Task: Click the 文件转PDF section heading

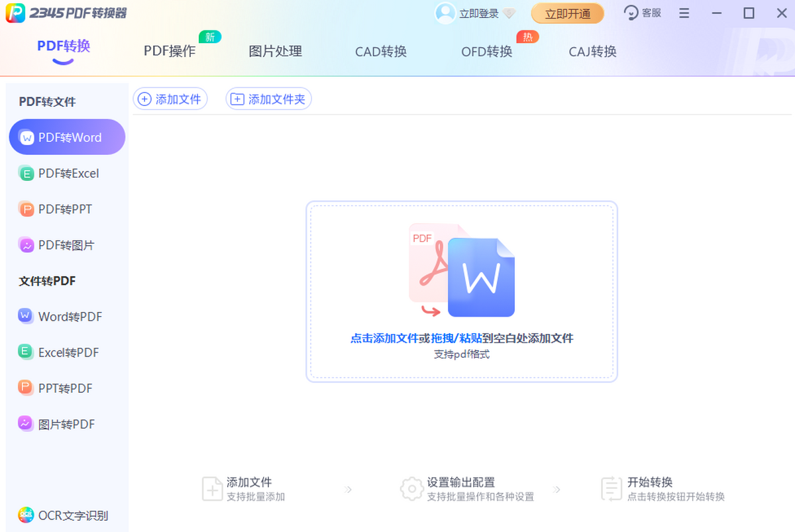Action: 47,281
